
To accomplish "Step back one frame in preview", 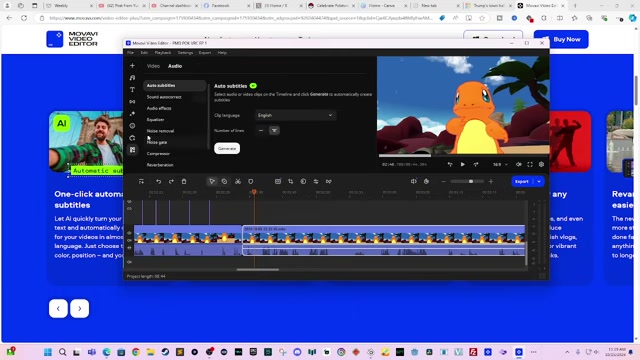I will pos(450,164).
